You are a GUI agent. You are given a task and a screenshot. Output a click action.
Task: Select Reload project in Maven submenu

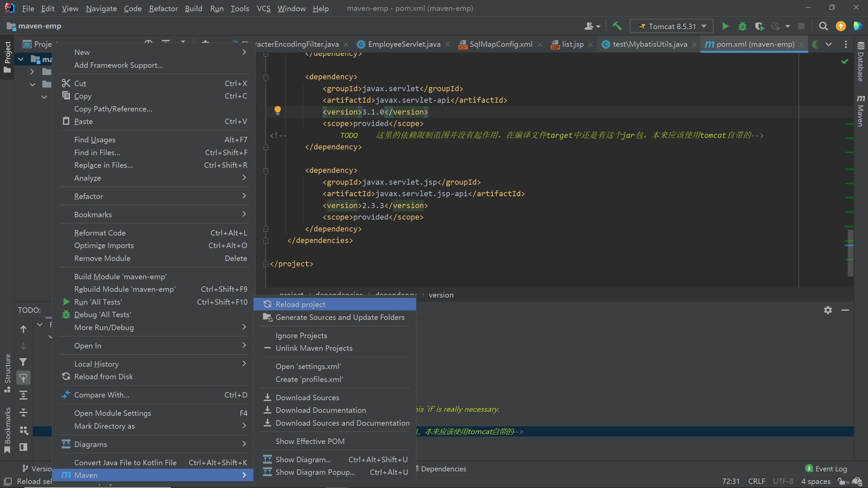(300, 304)
